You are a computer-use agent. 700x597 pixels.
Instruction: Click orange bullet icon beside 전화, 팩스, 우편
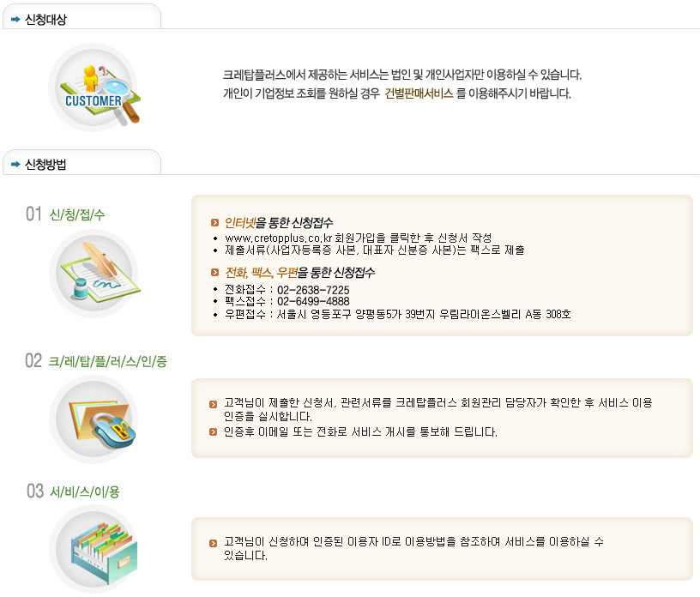214,273
